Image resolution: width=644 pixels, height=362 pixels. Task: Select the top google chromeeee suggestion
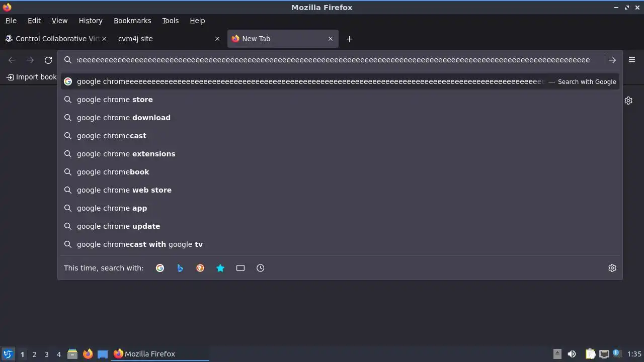(340, 81)
